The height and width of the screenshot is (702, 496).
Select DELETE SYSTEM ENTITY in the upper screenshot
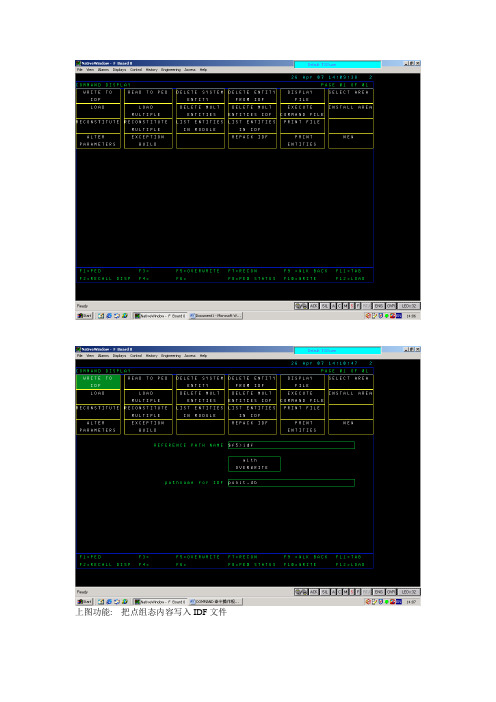[x=200, y=96]
